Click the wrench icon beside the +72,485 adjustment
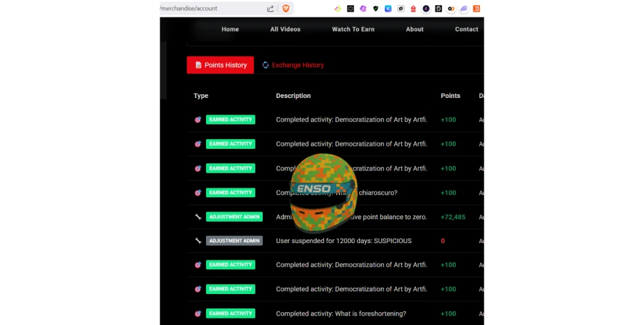The height and width of the screenshot is (325, 644). (198, 217)
